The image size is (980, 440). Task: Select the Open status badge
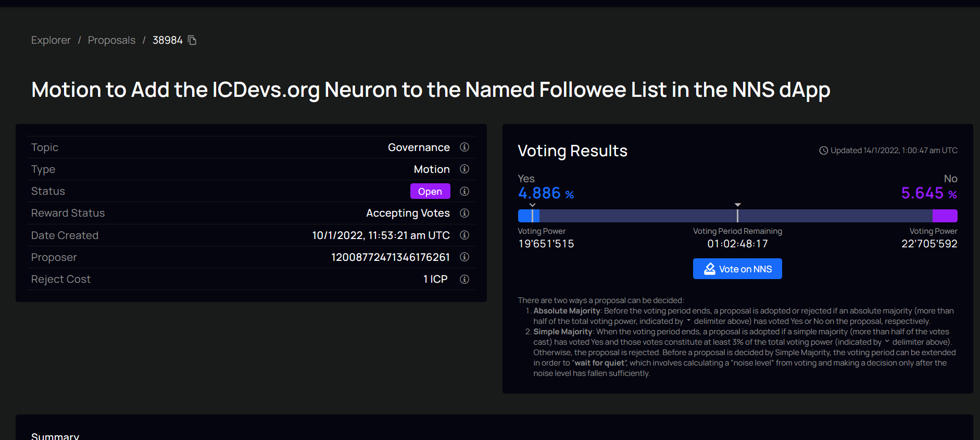[x=430, y=191]
